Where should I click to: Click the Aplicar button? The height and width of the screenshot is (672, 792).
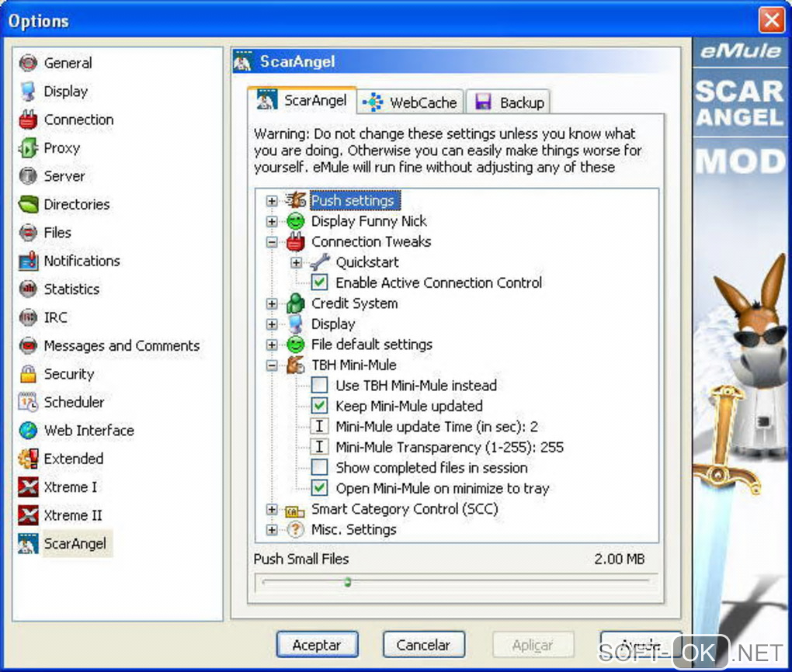pos(533,645)
